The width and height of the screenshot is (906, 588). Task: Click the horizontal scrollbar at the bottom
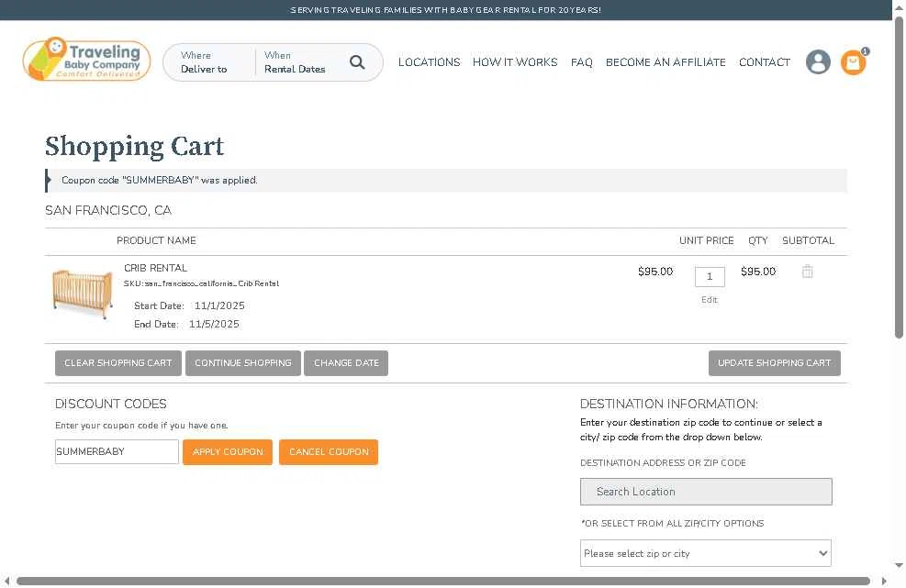443,581
